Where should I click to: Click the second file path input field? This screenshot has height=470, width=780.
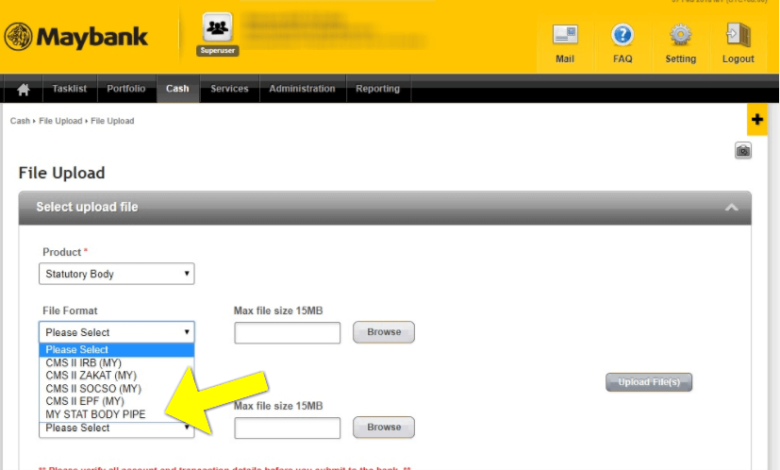coord(288,428)
